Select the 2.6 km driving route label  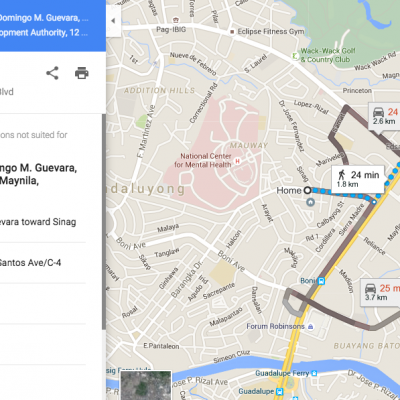[384, 116]
